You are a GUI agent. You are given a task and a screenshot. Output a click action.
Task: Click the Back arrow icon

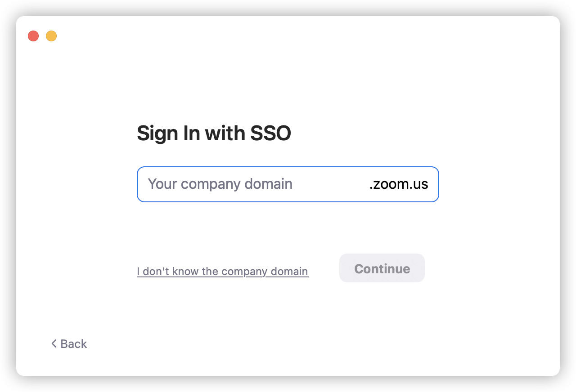click(54, 344)
